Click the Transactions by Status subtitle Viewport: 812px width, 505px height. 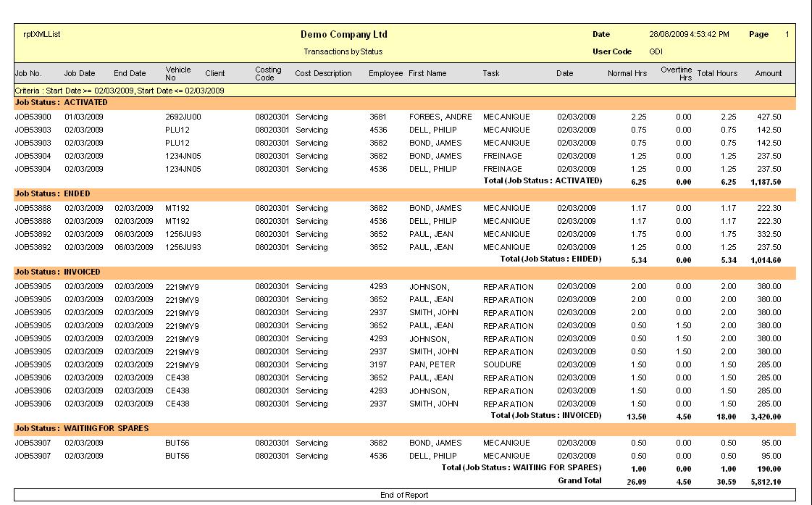coord(343,51)
